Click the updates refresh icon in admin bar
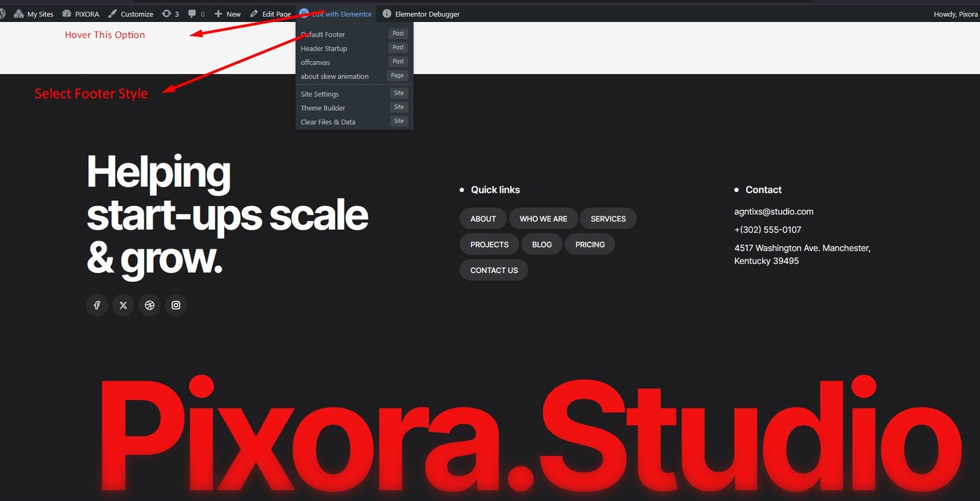This screenshot has width=980, height=501. [167, 13]
